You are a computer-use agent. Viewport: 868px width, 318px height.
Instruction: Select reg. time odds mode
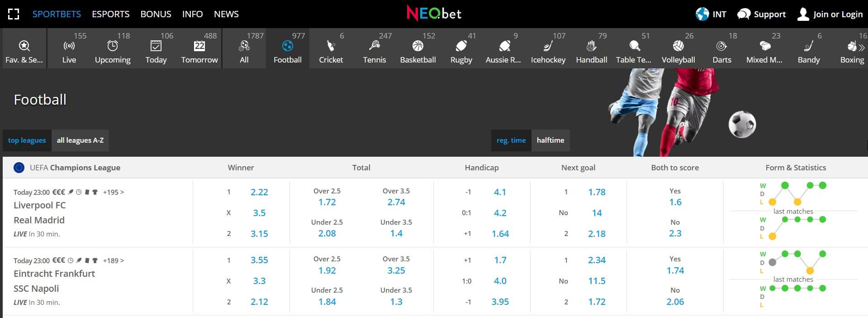[x=511, y=140]
